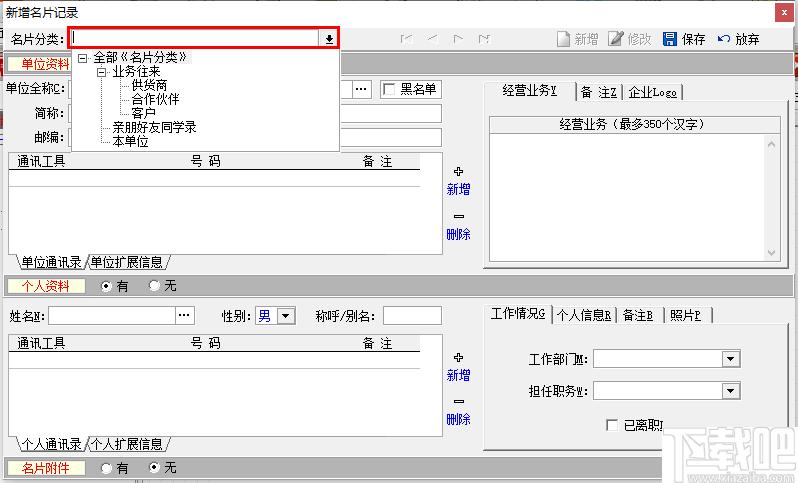Click 通讯工具 header in company contact table
798x483 pixels.
click(x=41, y=162)
